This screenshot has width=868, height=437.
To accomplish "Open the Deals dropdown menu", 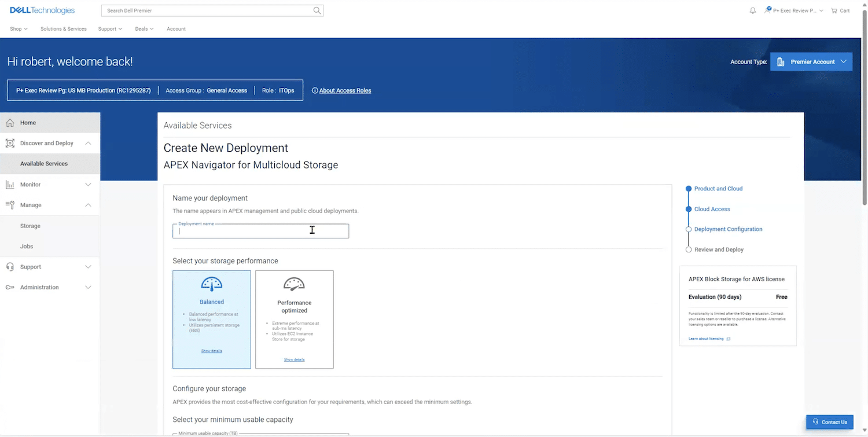I will coord(144,29).
